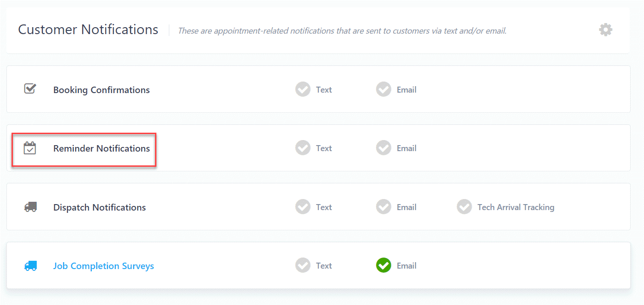
Task: Toggle Email for Dispatch Notifications
Action: click(x=383, y=207)
